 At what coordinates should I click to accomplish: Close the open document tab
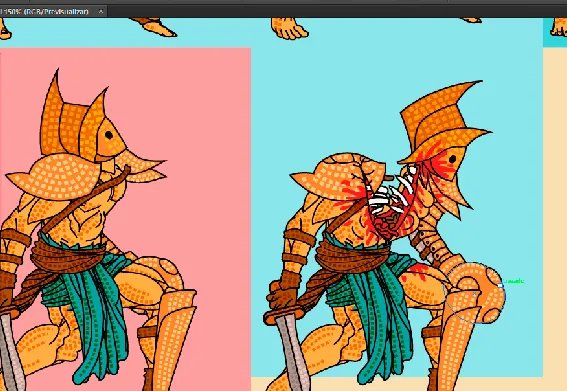(x=101, y=12)
